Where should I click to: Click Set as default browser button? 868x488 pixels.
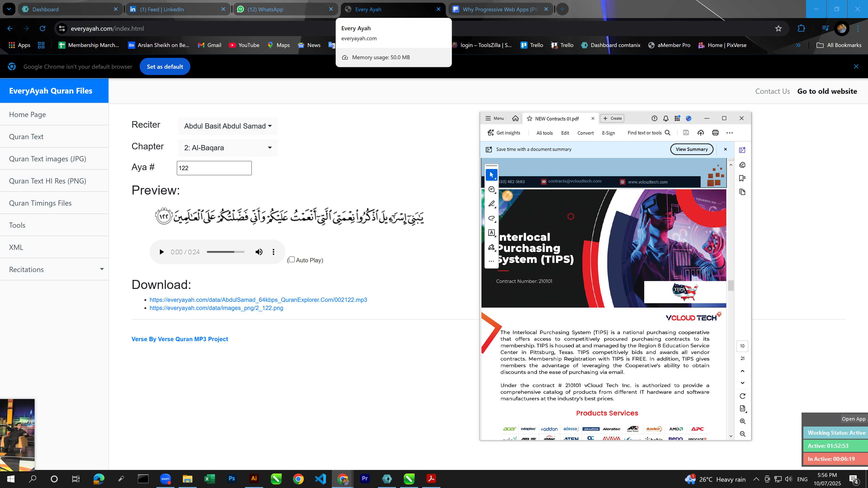tap(165, 66)
